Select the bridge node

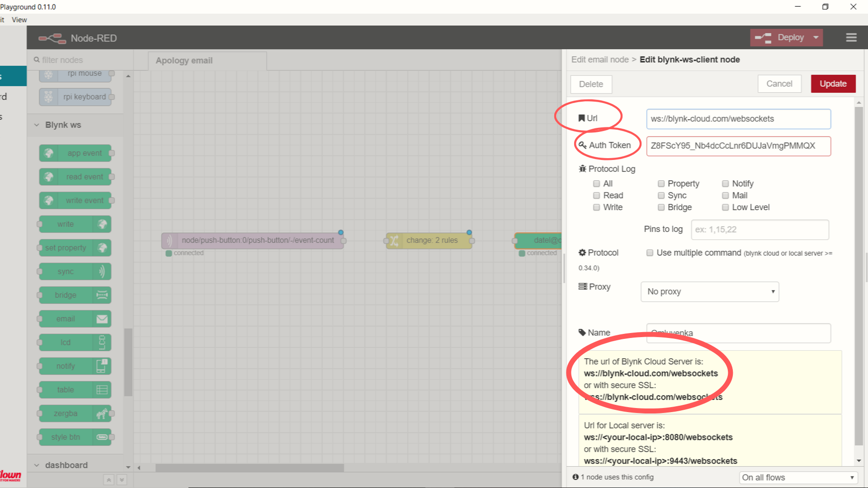[x=75, y=295]
